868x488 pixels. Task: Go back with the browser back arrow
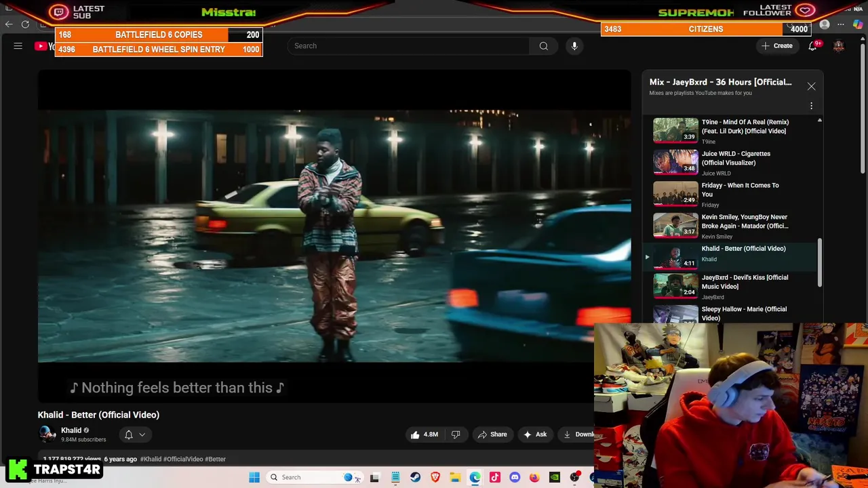click(x=9, y=24)
